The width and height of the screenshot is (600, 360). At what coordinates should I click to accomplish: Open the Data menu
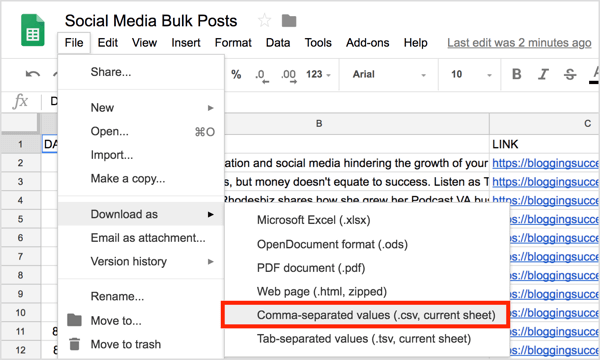coord(278,42)
